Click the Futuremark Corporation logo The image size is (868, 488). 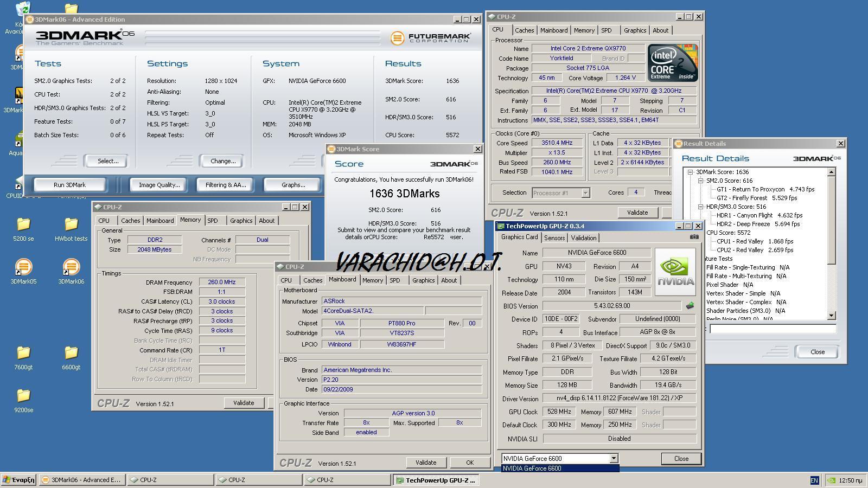pos(431,38)
